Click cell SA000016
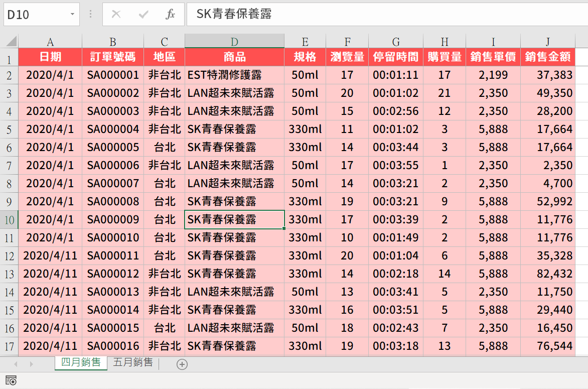The height and width of the screenshot is (389, 588). tap(113, 346)
